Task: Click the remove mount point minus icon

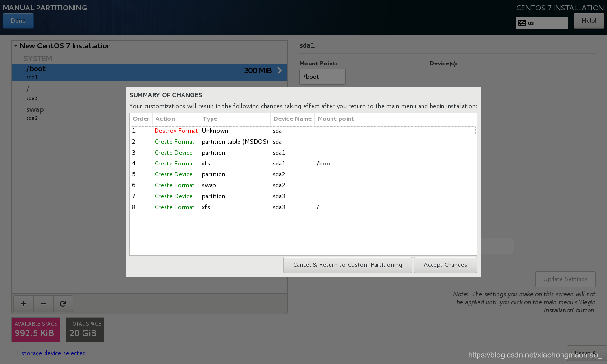Action: [43, 304]
